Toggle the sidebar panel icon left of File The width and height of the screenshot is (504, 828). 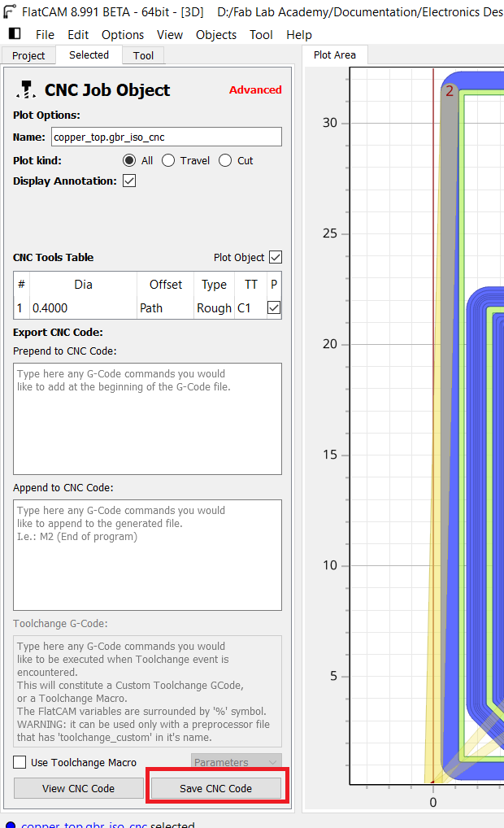[15, 34]
